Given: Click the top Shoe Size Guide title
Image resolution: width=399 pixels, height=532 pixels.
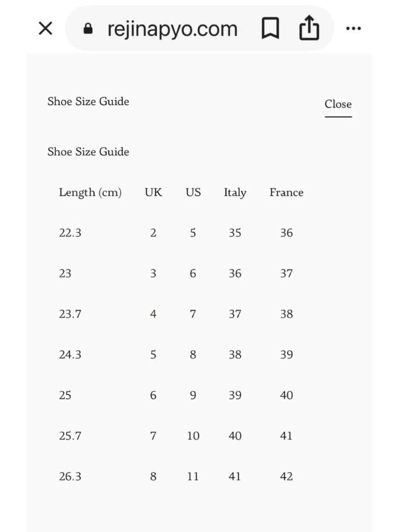Looking at the screenshot, I should pyautogui.click(x=88, y=101).
